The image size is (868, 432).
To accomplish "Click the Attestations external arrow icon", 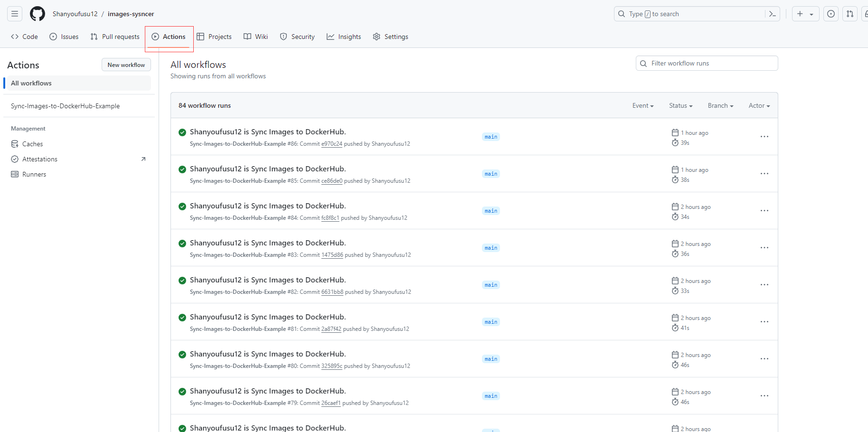I will [x=143, y=159].
